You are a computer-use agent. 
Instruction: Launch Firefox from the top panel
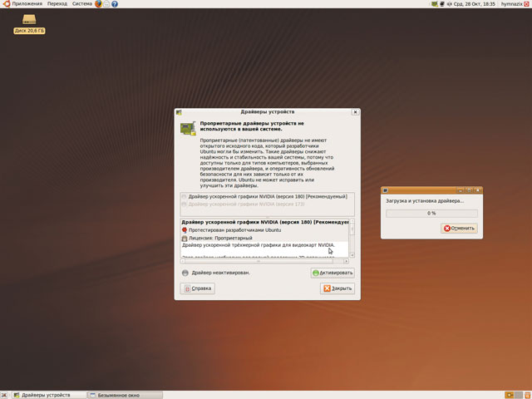pyautogui.click(x=98, y=3)
